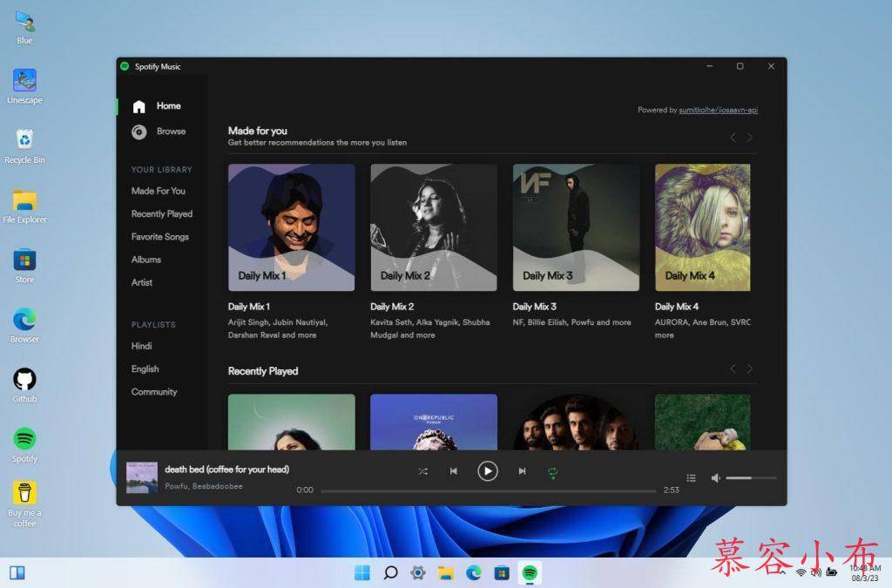
Task: Open the play queue list icon
Action: point(691,478)
